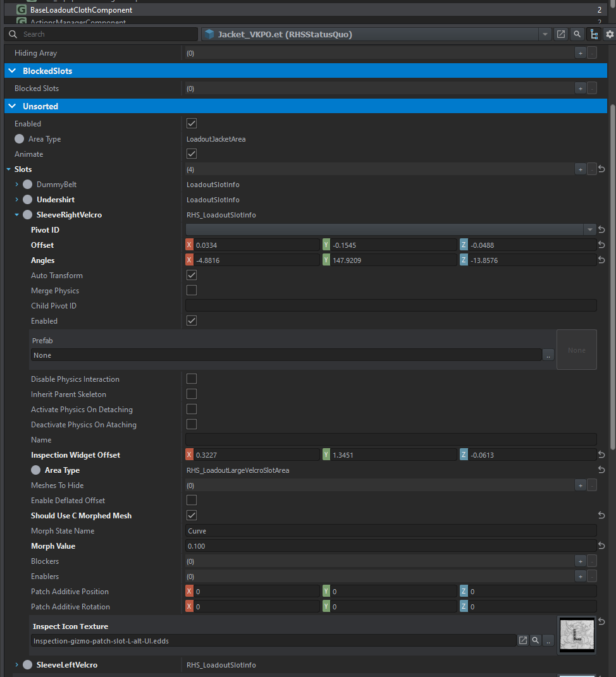Collapse the BlockedSlots section header
Viewport: 616px width, 677px height.
coord(12,71)
